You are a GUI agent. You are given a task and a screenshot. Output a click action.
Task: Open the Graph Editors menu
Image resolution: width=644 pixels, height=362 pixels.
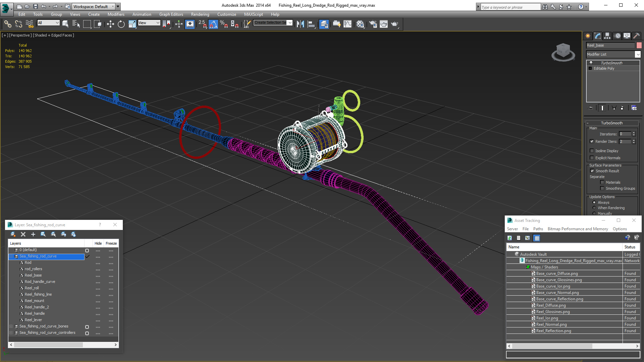coord(171,14)
